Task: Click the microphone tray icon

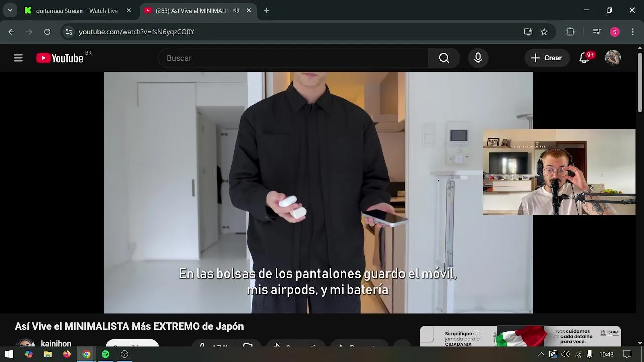Action: [589, 354]
